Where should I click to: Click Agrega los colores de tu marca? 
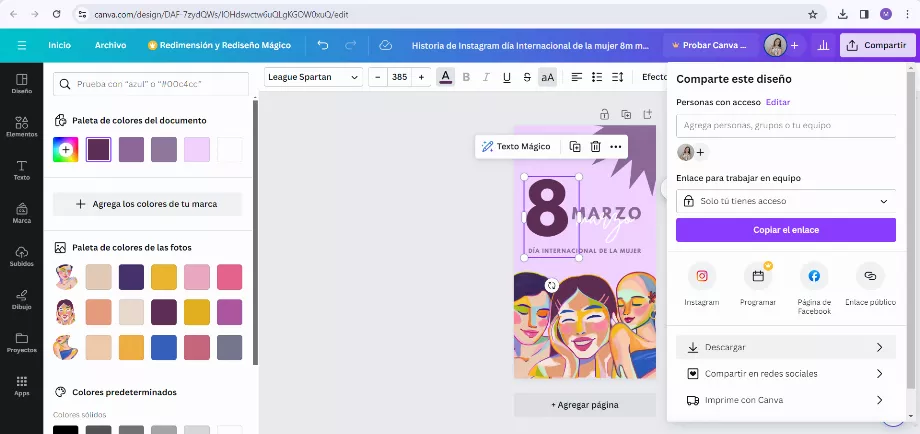[x=147, y=204]
